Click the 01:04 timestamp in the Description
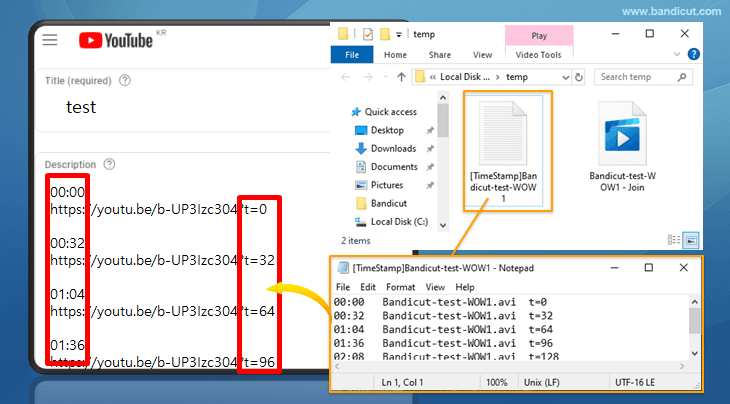The height and width of the screenshot is (404, 730). (x=68, y=294)
